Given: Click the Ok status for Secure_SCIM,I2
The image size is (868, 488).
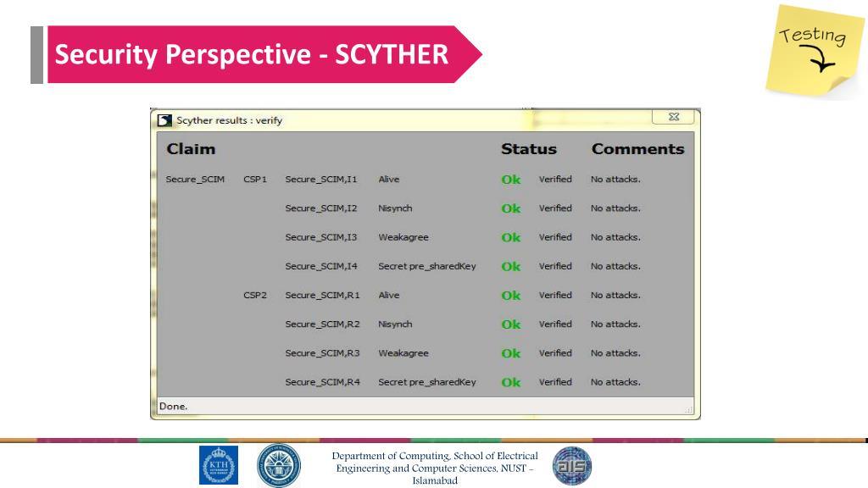Looking at the screenshot, I should click(511, 208).
